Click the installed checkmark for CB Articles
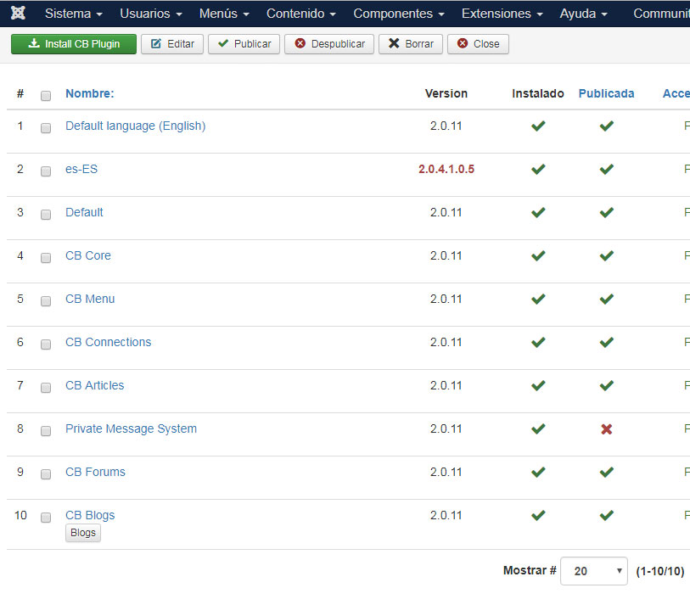This screenshot has height=616, width=690. pos(538,385)
